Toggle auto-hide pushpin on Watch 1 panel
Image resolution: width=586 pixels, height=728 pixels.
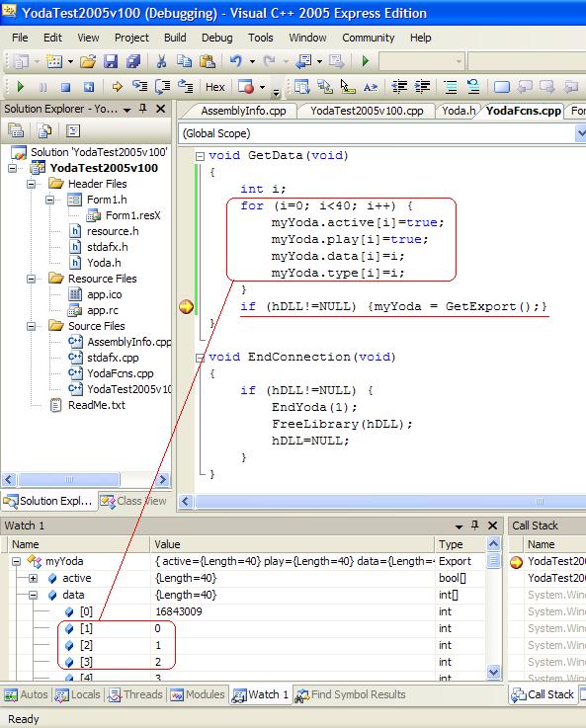[474, 526]
